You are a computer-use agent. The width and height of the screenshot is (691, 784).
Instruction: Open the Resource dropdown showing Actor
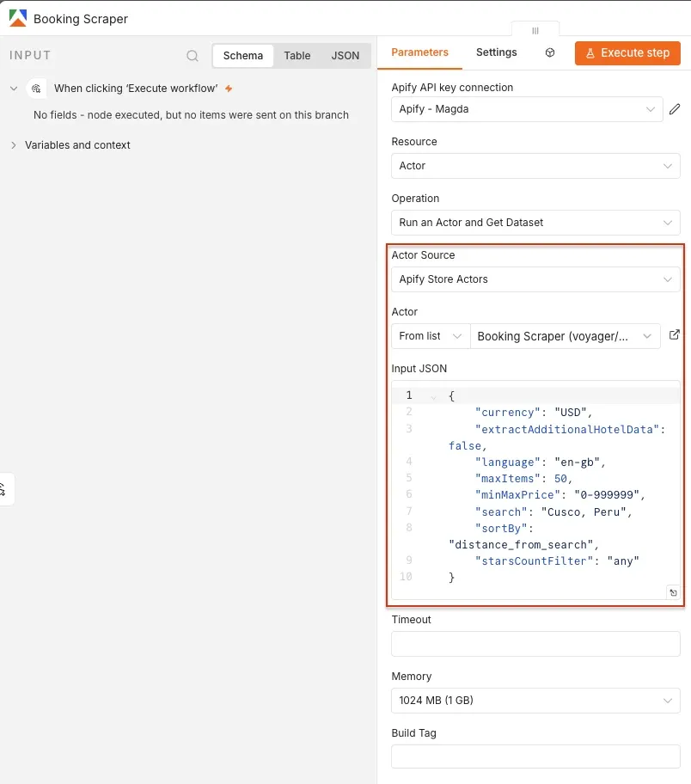tap(535, 166)
